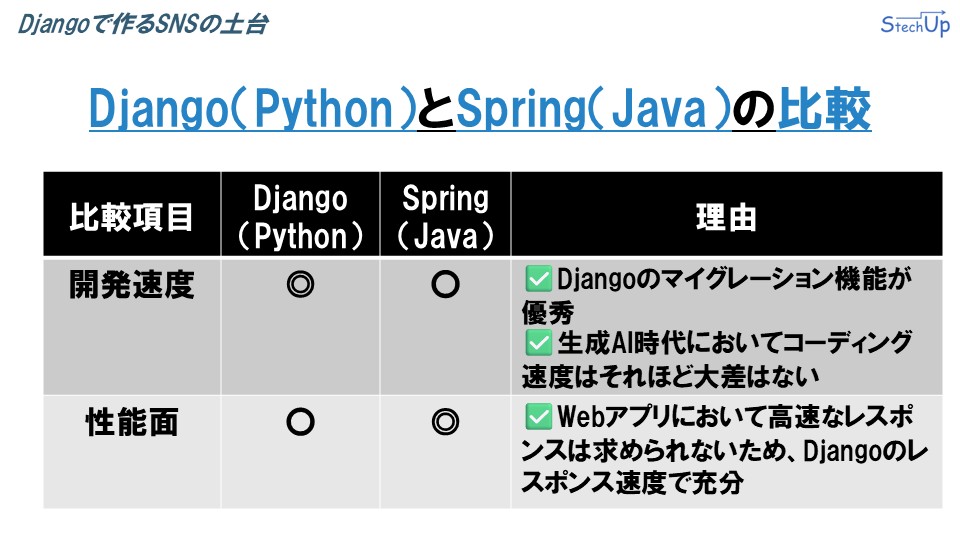Click the StechUp logo

[x=915, y=24]
